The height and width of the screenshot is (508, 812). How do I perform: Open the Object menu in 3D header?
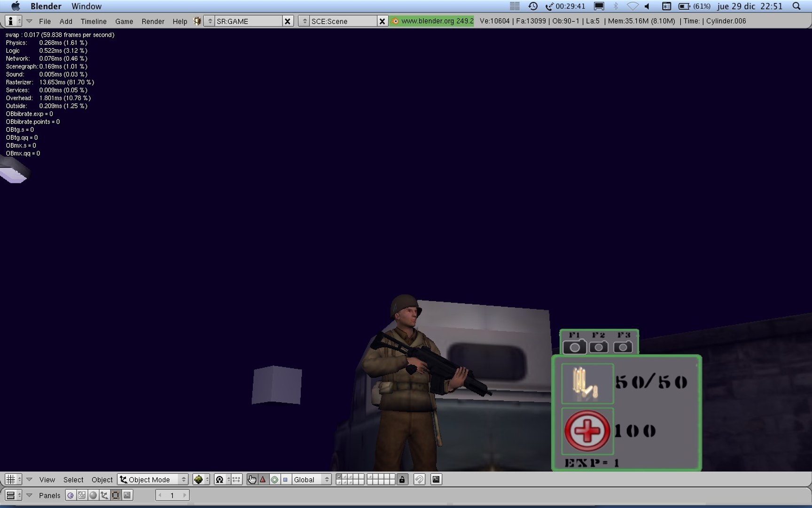102,479
